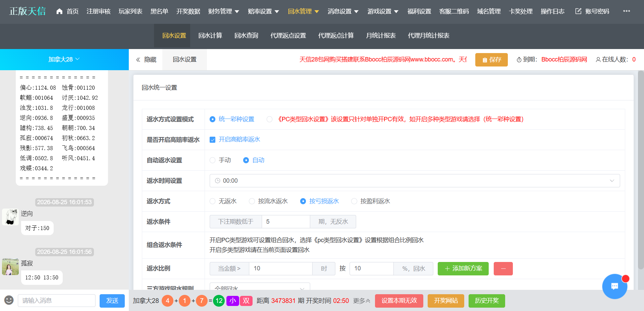Screen dimensions: 644x311
Task: Click lottery ball number 7
Action: 202,301
